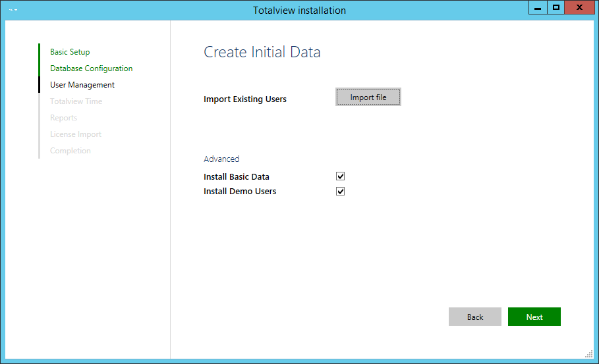Jump to the Totalview Time step
Viewport: 599px width, 364px height.
(x=76, y=101)
